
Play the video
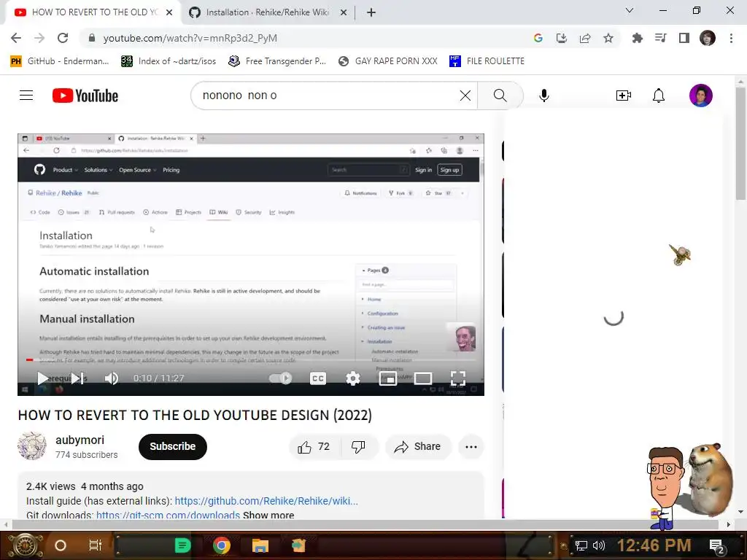(42, 378)
